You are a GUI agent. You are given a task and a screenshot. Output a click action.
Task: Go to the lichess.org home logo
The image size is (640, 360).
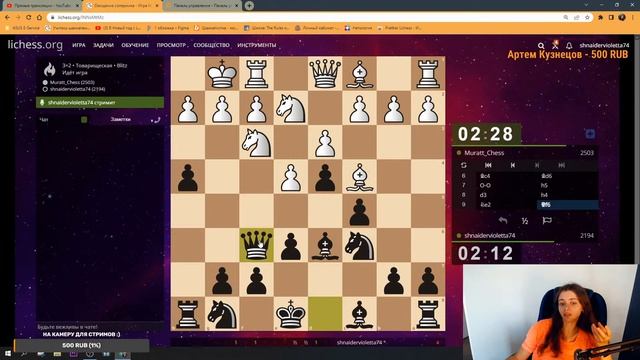coord(35,45)
